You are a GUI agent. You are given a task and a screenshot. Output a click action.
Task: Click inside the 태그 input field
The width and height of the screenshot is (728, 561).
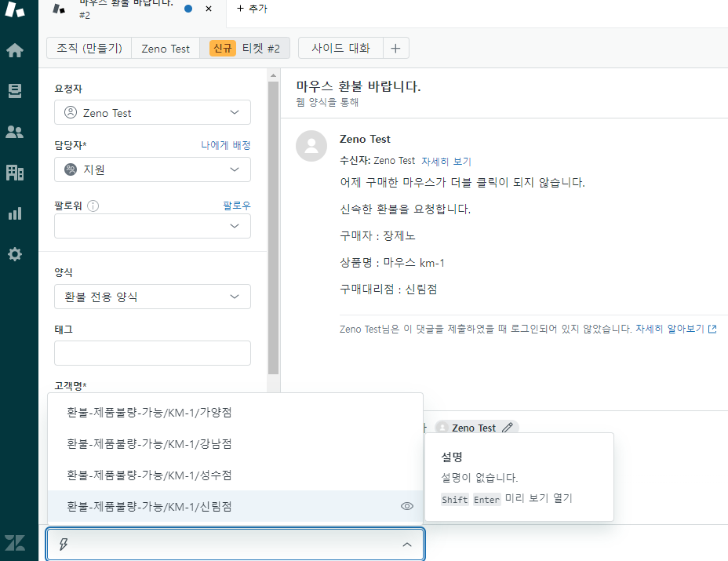tap(152, 353)
